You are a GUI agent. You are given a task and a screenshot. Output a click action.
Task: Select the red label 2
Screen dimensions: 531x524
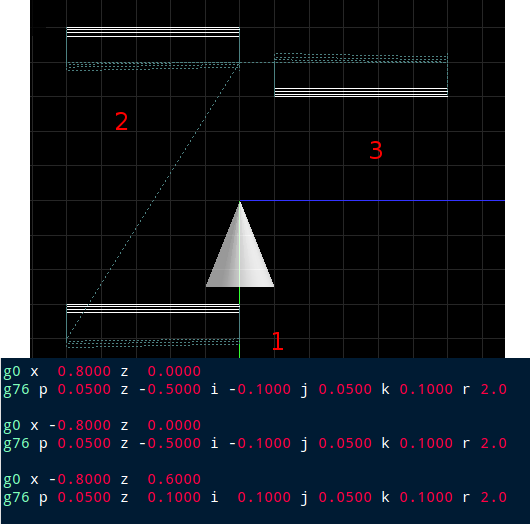pyautogui.click(x=122, y=121)
